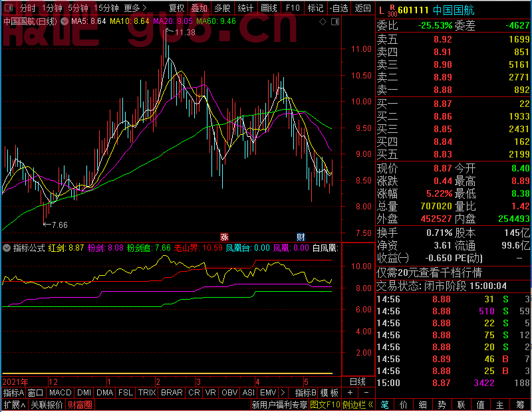The height and width of the screenshot is (412, 532).
Task: Click the plus zoom-in button
Action: click(350, 393)
